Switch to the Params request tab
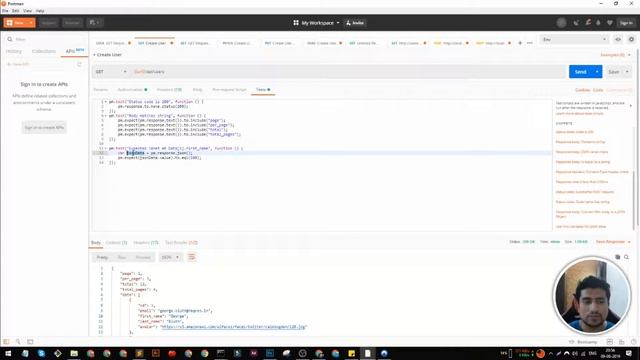The image size is (640, 360). coord(100,89)
